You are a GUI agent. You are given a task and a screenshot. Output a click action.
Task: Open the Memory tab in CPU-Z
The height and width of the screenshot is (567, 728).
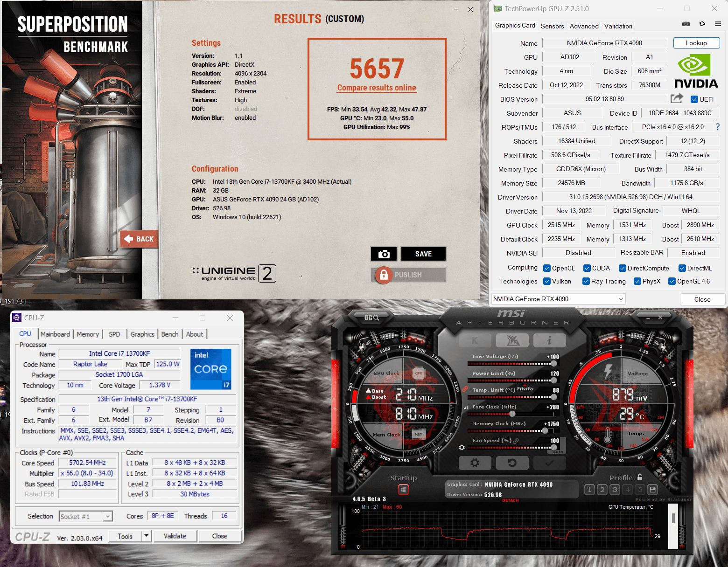(88, 334)
